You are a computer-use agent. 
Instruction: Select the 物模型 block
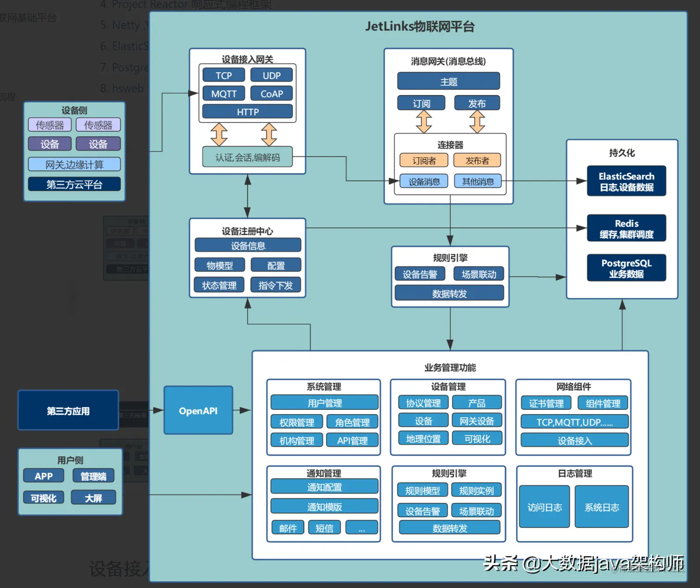coord(219,266)
